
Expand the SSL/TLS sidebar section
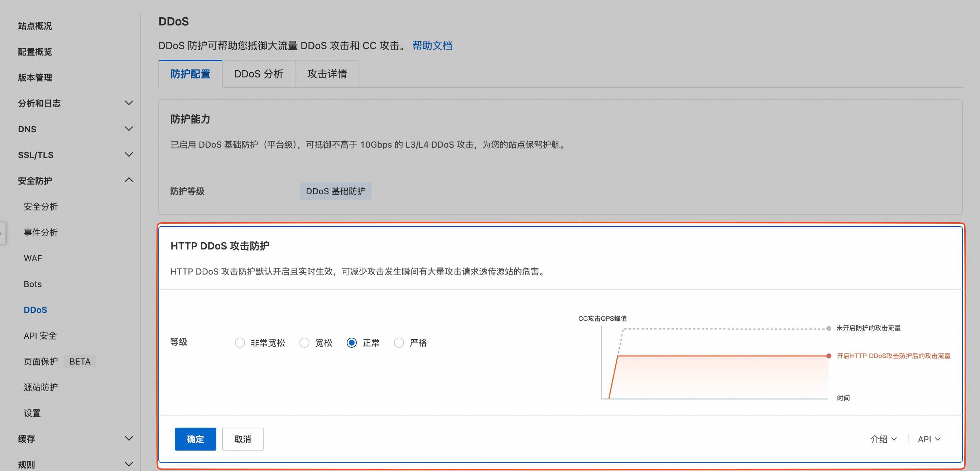pos(129,154)
